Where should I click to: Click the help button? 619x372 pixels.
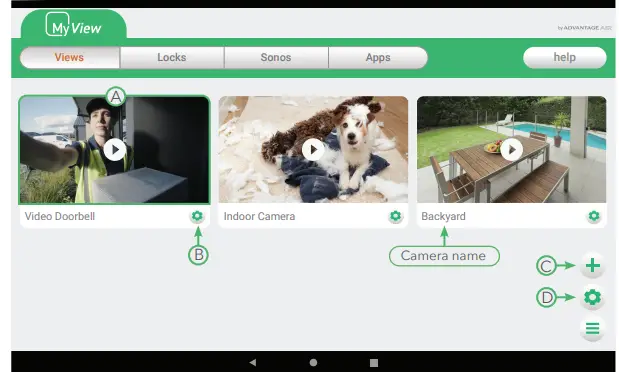[565, 58]
